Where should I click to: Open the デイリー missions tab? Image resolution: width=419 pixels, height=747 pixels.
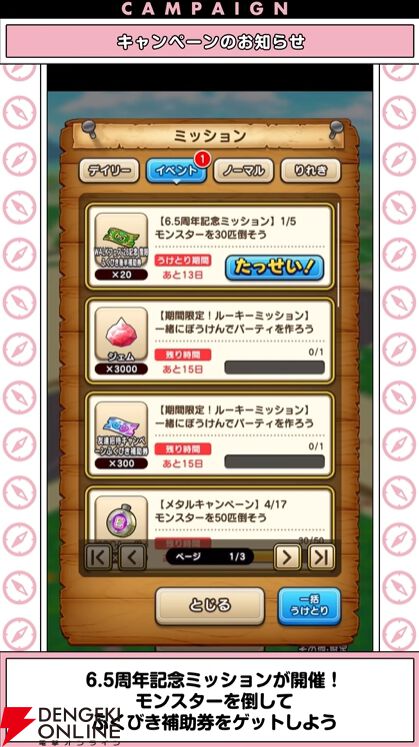tap(109, 171)
